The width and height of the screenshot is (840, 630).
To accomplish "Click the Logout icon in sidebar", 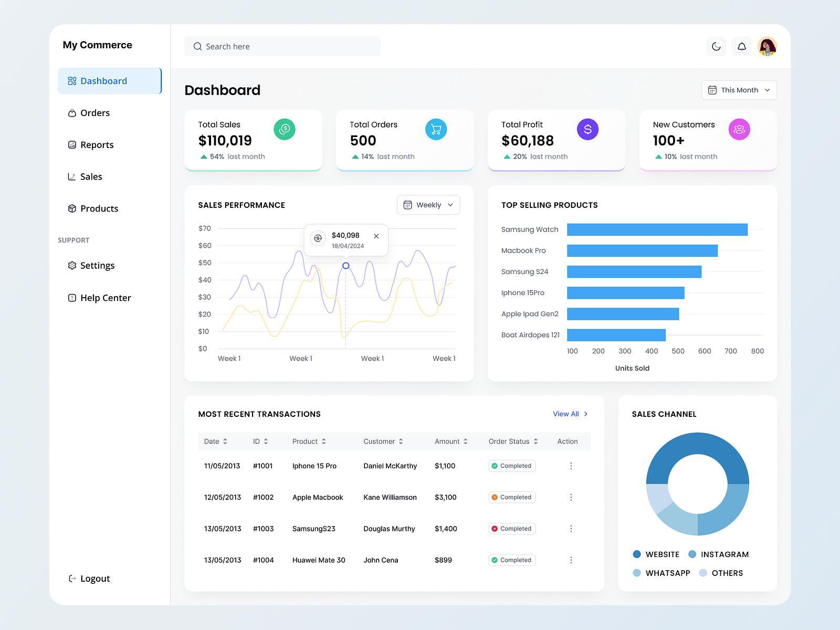I will 72,579.
